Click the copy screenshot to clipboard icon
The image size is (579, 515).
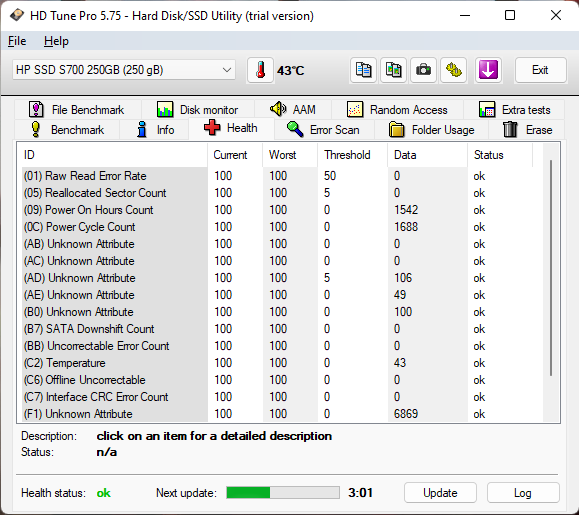click(x=393, y=70)
